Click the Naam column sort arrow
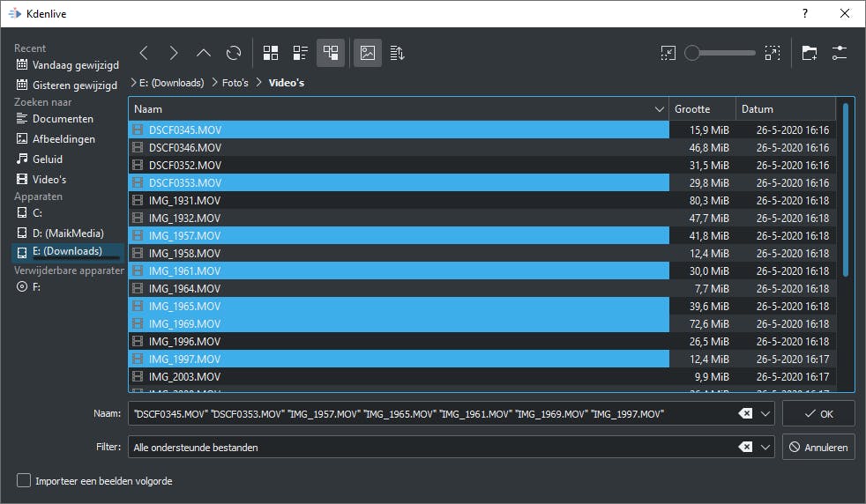 click(659, 109)
